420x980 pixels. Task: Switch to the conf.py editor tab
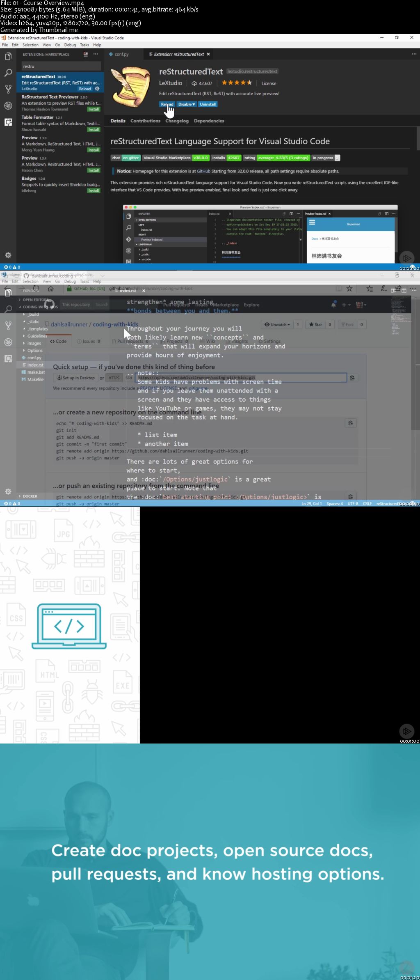122,54
